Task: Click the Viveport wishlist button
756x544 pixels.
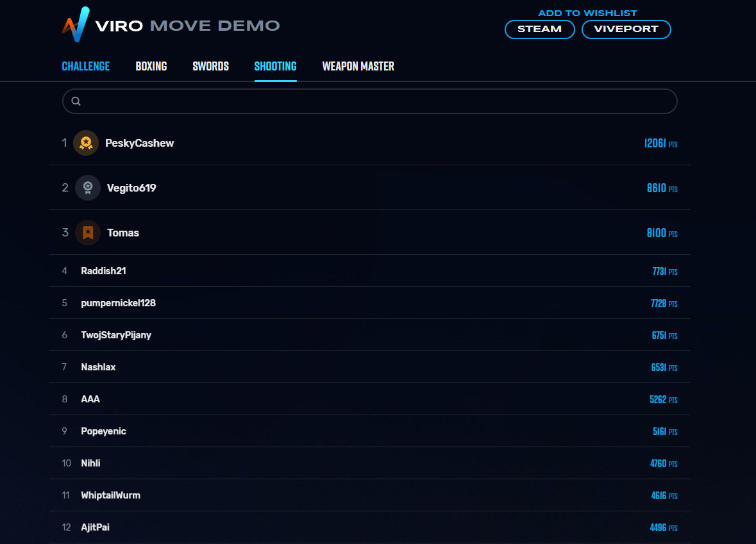Action: [626, 29]
